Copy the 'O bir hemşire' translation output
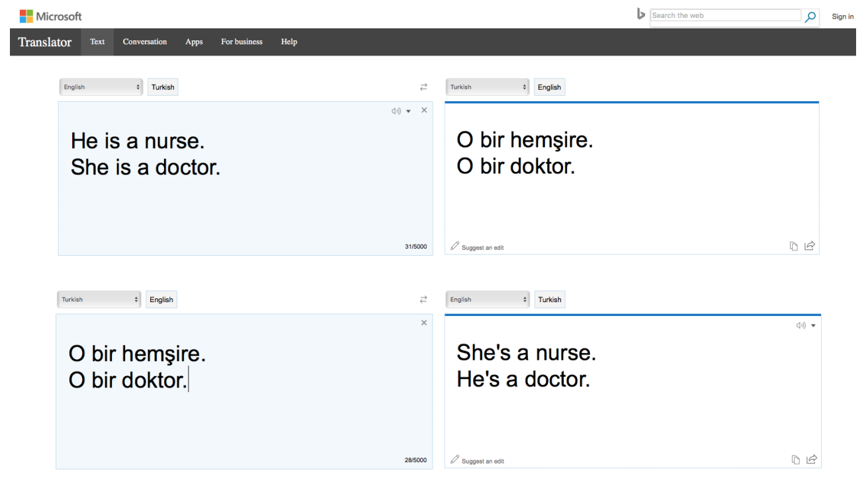This screenshot has height=480, width=868. (x=794, y=246)
